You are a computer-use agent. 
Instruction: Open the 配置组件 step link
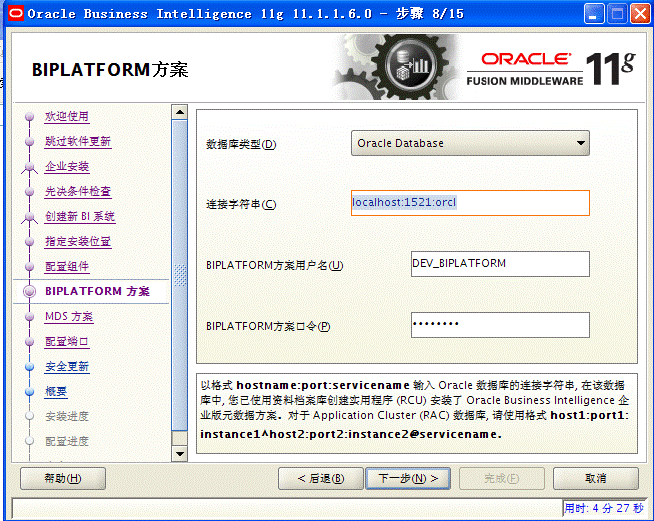click(67, 267)
